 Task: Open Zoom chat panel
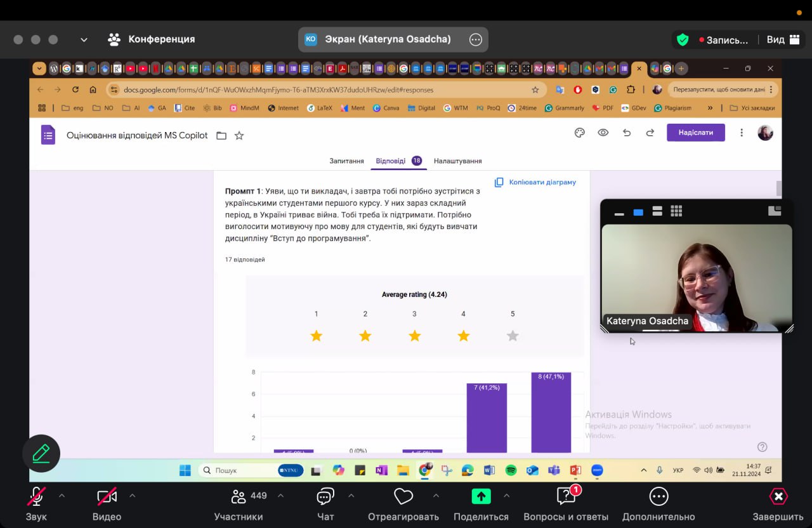pyautogui.click(x=325, y=503)
